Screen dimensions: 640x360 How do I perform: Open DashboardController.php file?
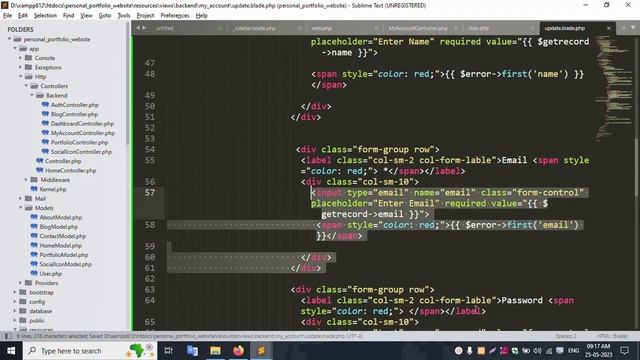tap(82, 124)
